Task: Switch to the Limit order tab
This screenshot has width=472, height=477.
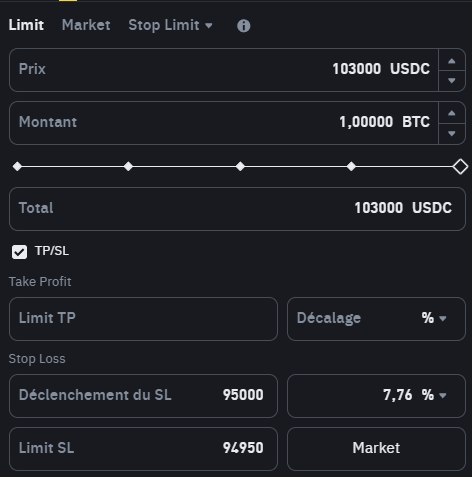Action: [26, 25]
